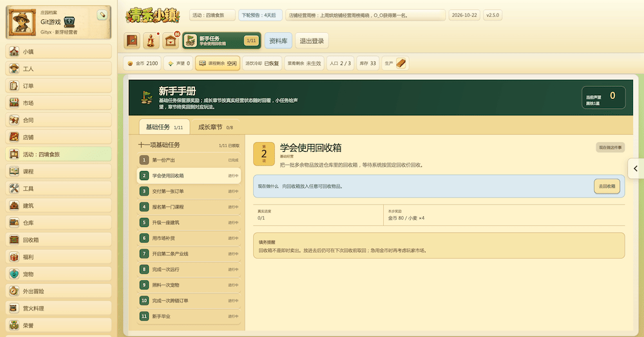Open the 新手任务 task banner
Viewport: 644px width, 337px height.
pyautogui.click(x=222, y=41)
